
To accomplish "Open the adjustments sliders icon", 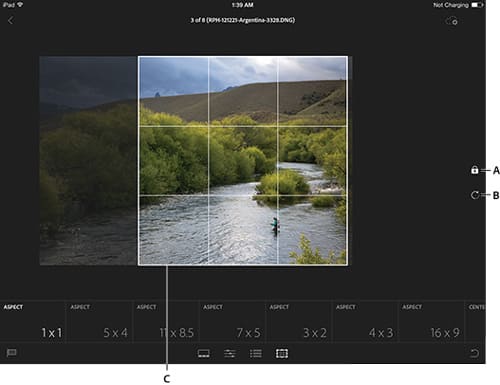I will [230, 353].
